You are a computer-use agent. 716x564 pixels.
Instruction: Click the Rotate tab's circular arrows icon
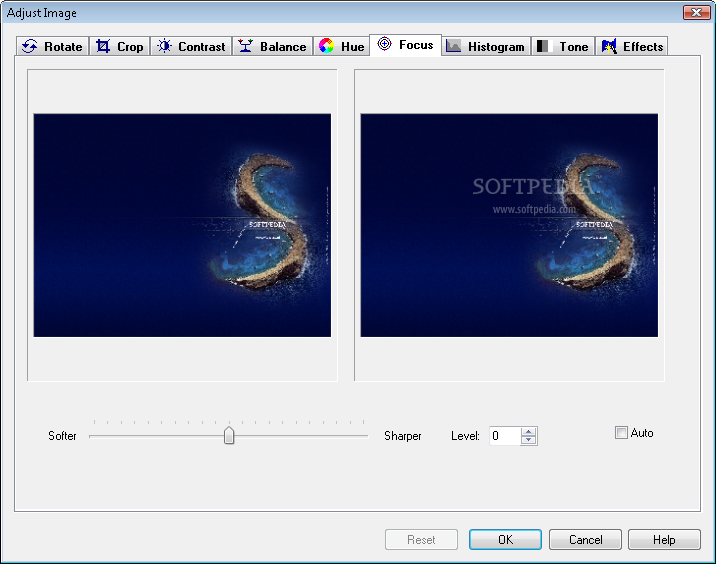30,46
